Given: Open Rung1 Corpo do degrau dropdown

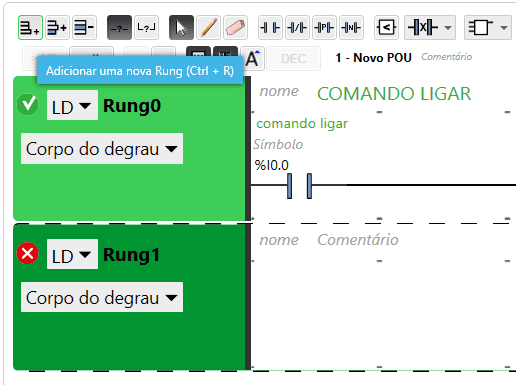Looking at the screenshot, I should point(102,297).
